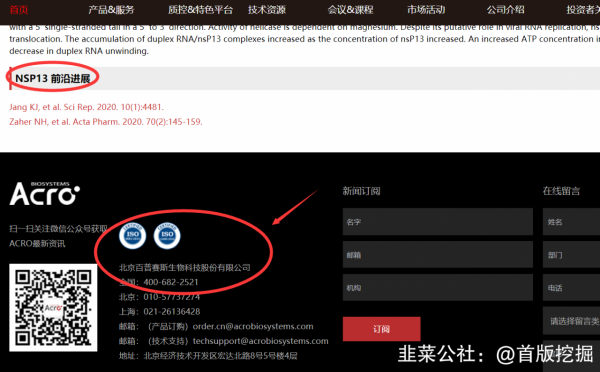Open the 会议&课程 menu
This screenshot has height=372, width=600.
click(350, 10)
